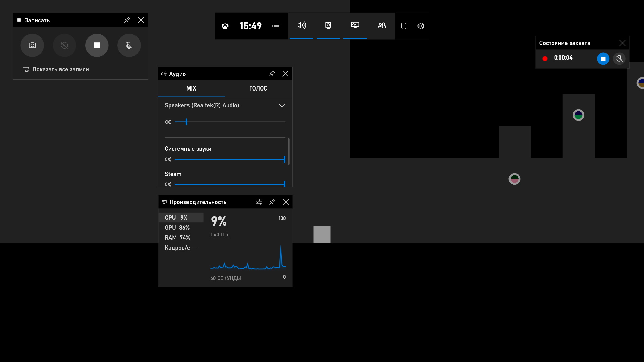Click the record last 30 seconds button
Viewport: 644px width, 362px height.
pos(64,45)
